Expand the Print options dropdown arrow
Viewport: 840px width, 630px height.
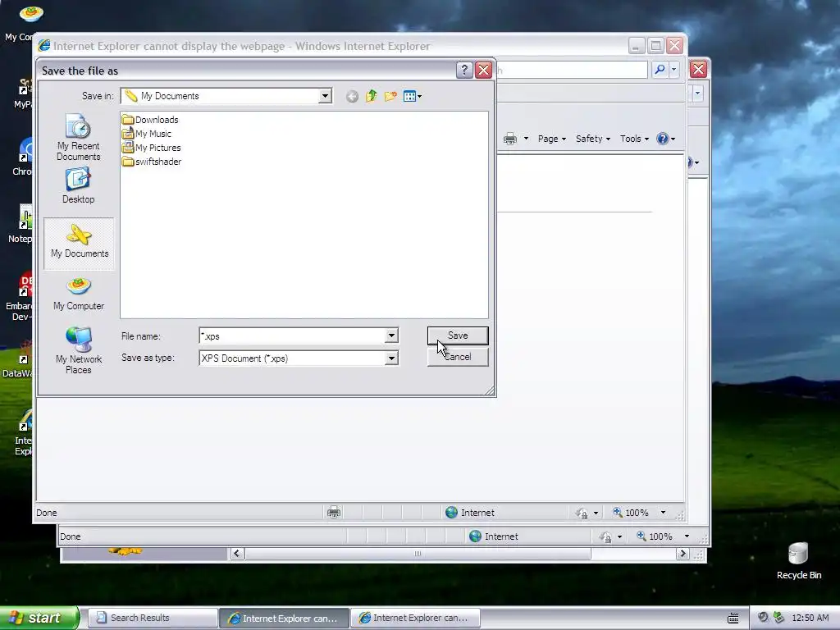pos(526,139)
